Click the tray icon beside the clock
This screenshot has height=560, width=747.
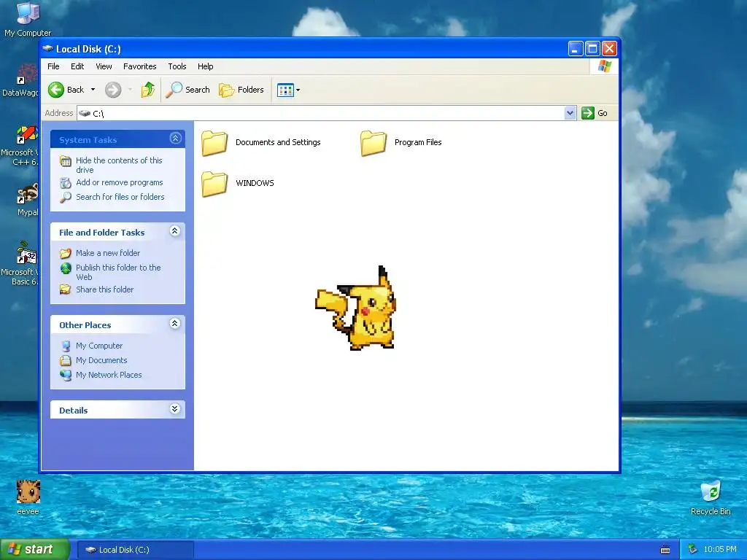pos(692,550)
